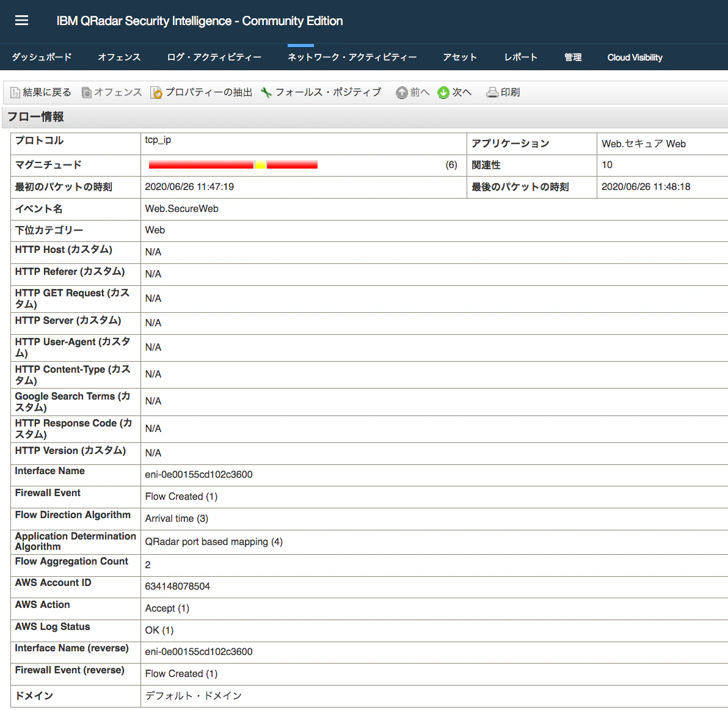
Task: Click QRadar port based mapping (4) value
Action: click(x=214, y=541)
